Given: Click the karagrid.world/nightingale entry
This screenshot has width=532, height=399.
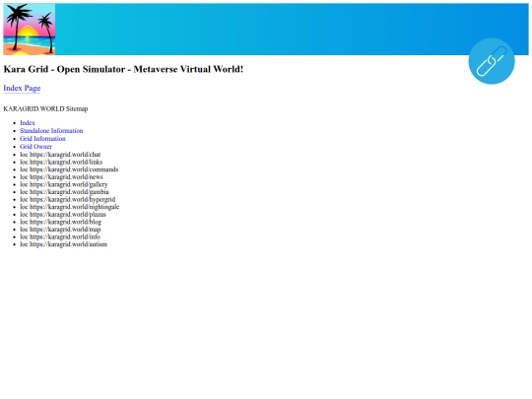Looking at the screenshot, I should click(x=70, y=207).
